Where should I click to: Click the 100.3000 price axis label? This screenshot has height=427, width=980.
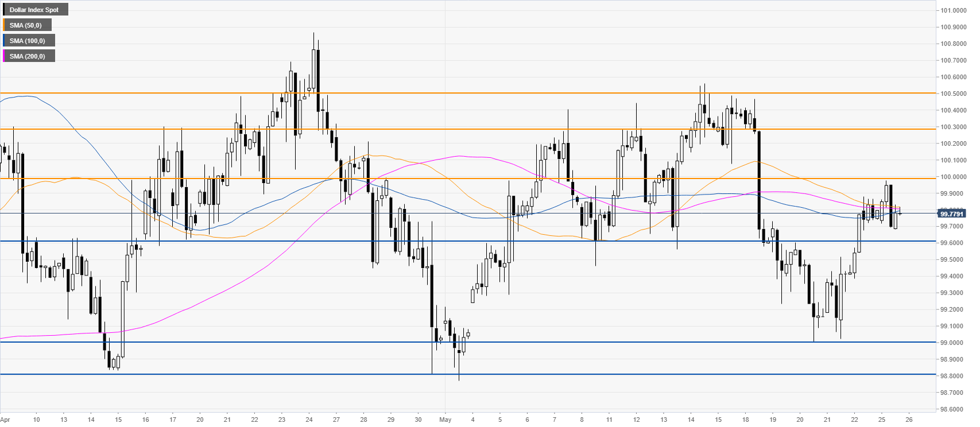click(952, 127)
